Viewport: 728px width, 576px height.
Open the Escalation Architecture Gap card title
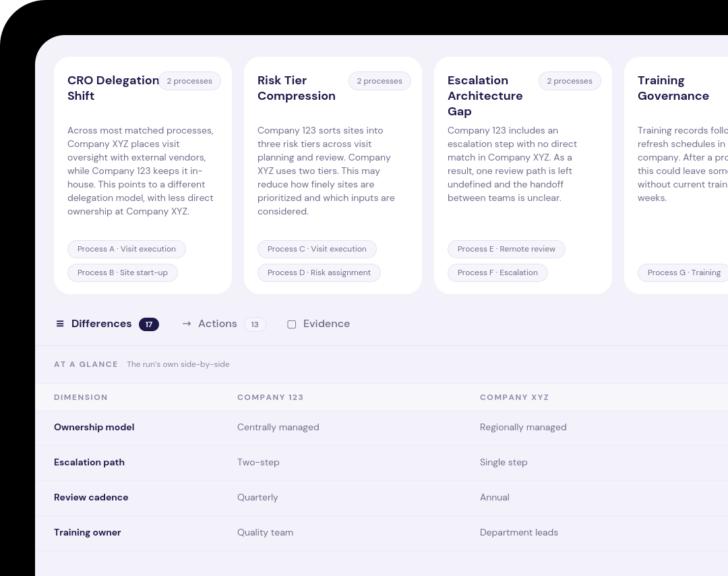tap(485, 96)
